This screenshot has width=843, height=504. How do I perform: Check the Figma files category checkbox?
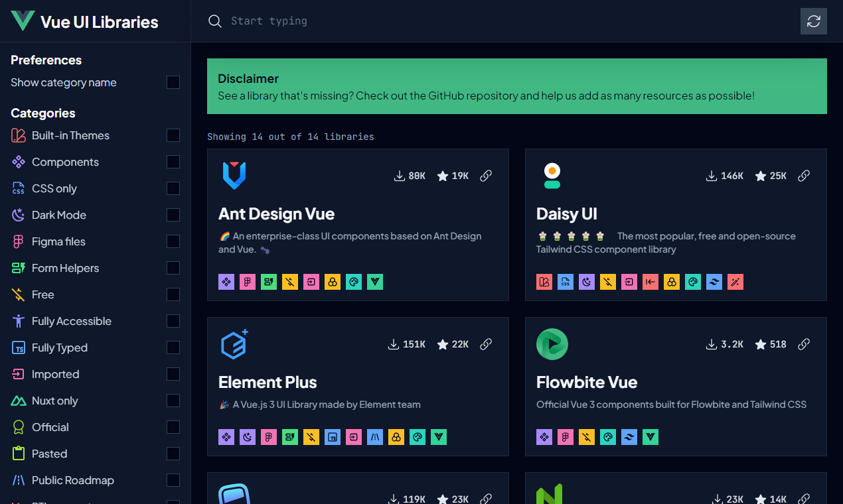point(173,241)
